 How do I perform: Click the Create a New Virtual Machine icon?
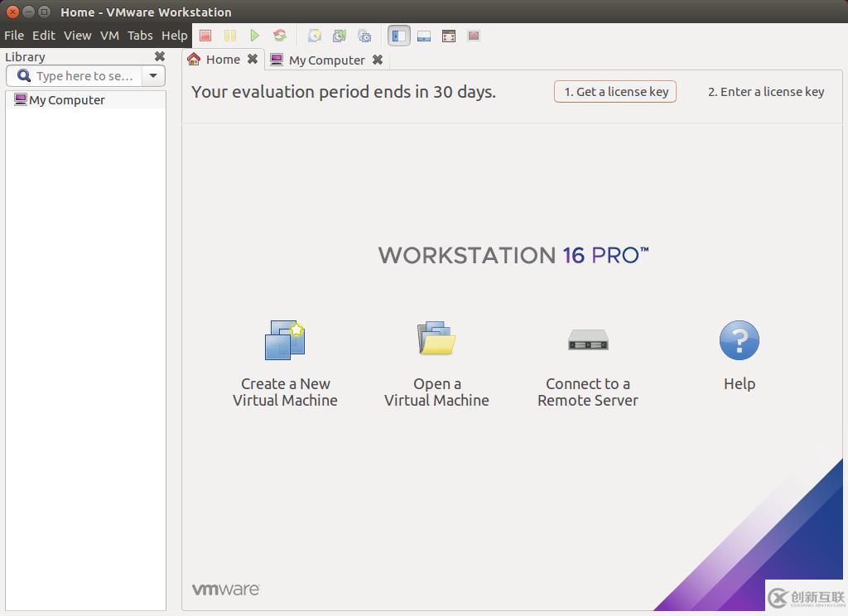coord(285,339)
